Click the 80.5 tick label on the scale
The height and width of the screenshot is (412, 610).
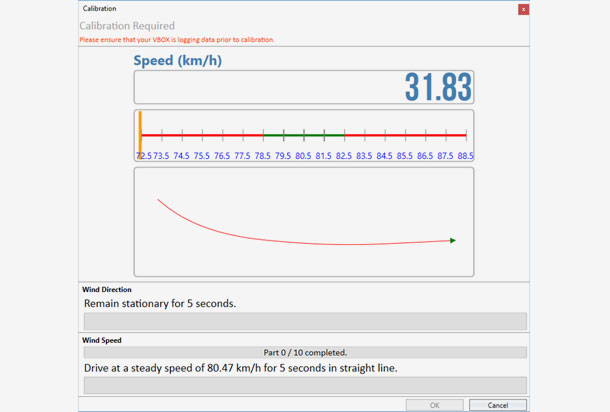coord(304,156)
